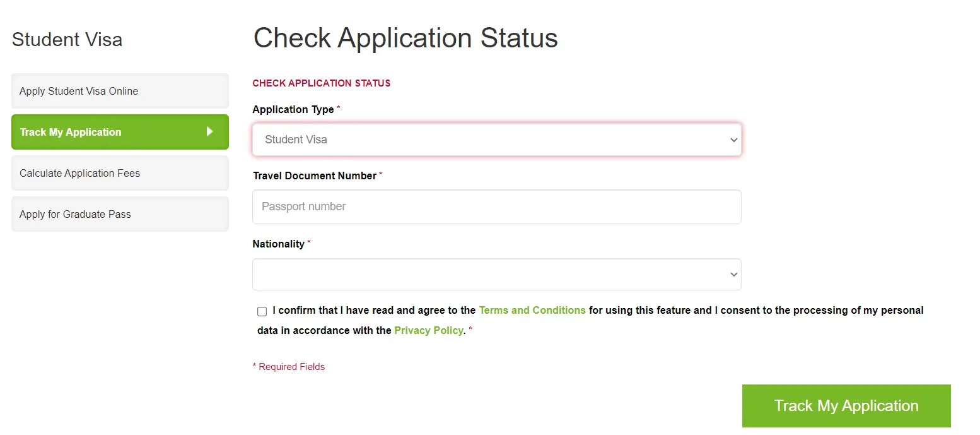This screenshot has width=980, height=435.
Task: Click the Check Application Status page title
Action: coord(405,38)
